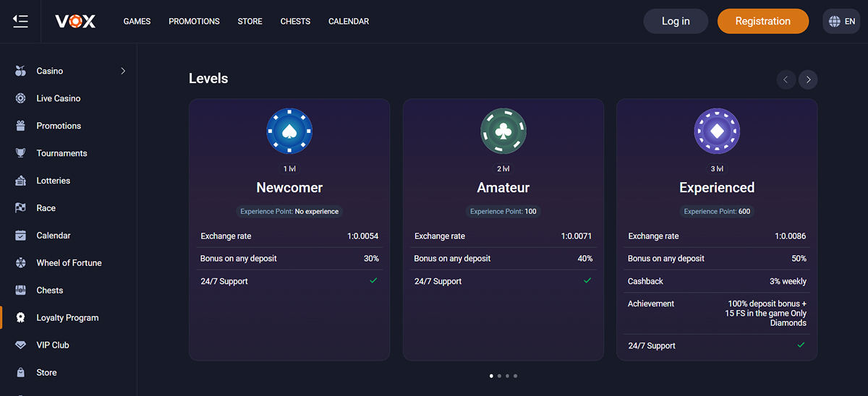Open the Tournaments trophy icon
The height and width of the screenshot is (396, 868).
click(x=21, y=153)
